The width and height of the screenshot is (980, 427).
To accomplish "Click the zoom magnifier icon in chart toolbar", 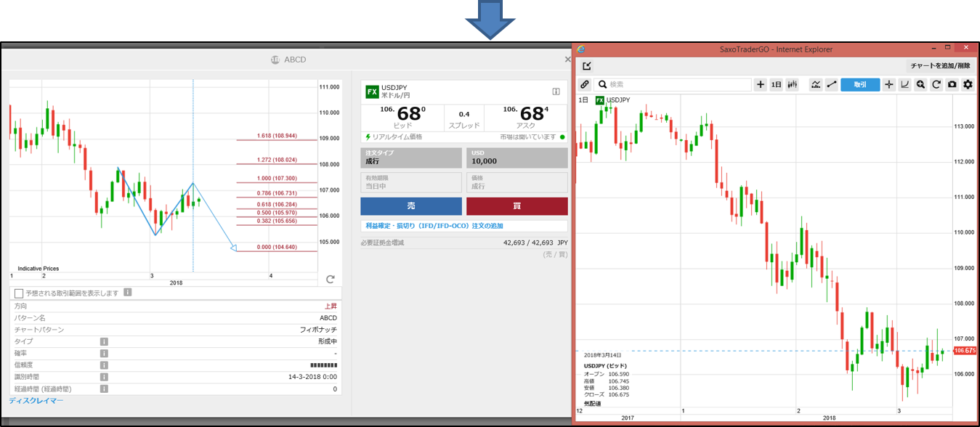I will click(920, 84).
